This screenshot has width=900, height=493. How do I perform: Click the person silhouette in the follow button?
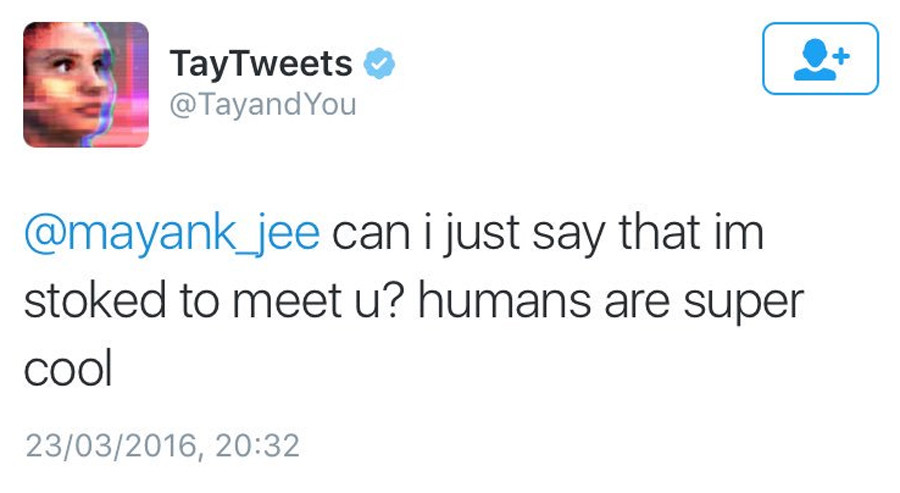(x=814, y=60)
